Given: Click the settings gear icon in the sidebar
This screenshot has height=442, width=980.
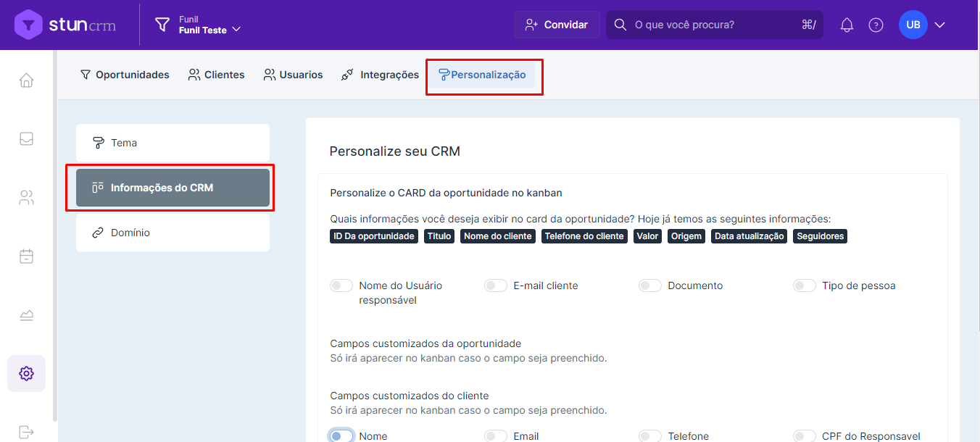Looking at the screenshot, I should coord(27,374).
